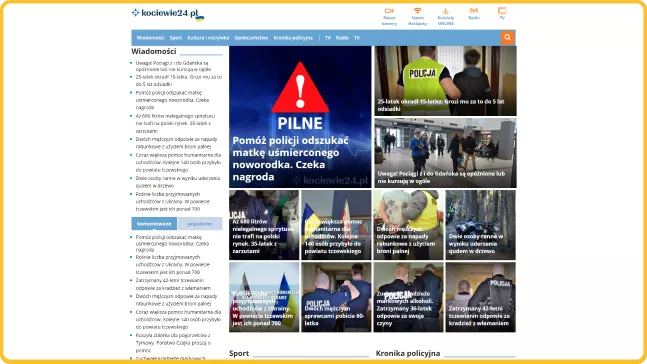This screenshot has width=647, height=364.
Task: Open the pomoc humanitarna dla uchodźców flag card
Action: (x=336, y=225)
